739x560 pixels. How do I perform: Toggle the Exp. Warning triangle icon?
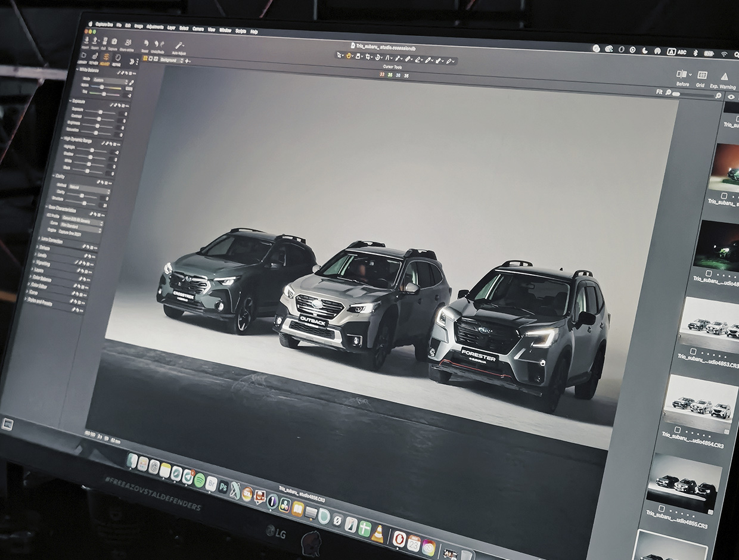tap(725, 77)
